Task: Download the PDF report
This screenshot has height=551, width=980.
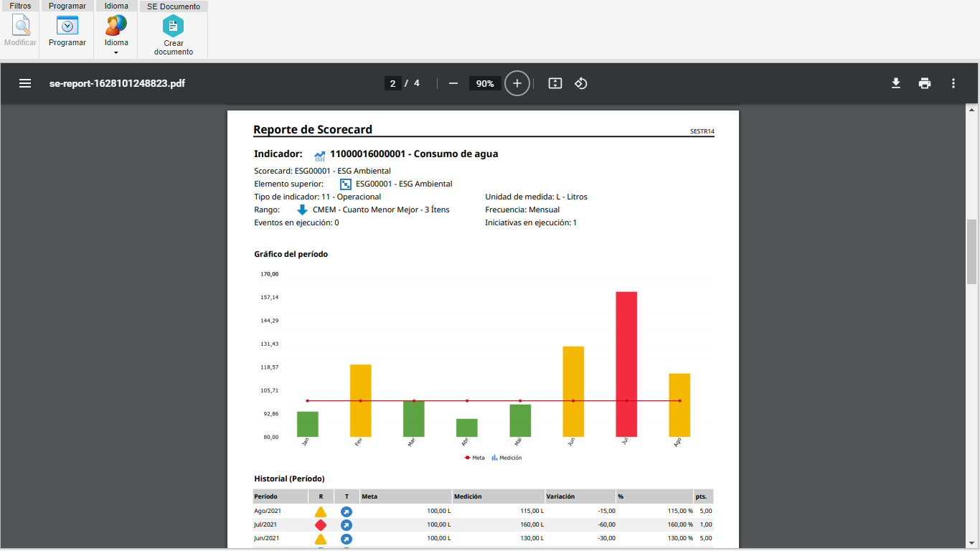Action: pos(896,83)
